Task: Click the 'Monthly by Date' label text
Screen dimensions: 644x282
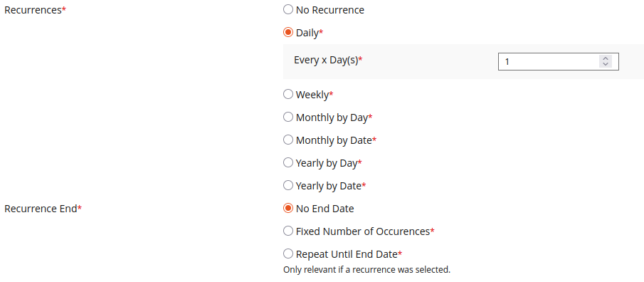Action: click(334, 140)
